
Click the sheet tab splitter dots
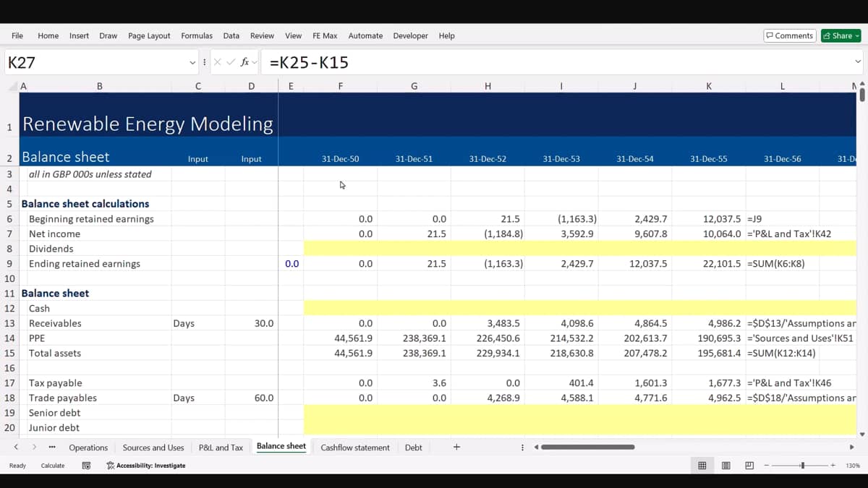(522, 448)
